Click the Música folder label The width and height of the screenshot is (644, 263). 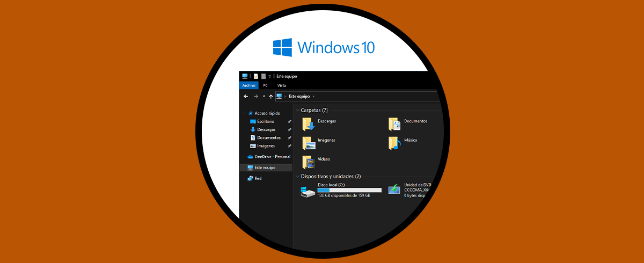coord(411,140)
